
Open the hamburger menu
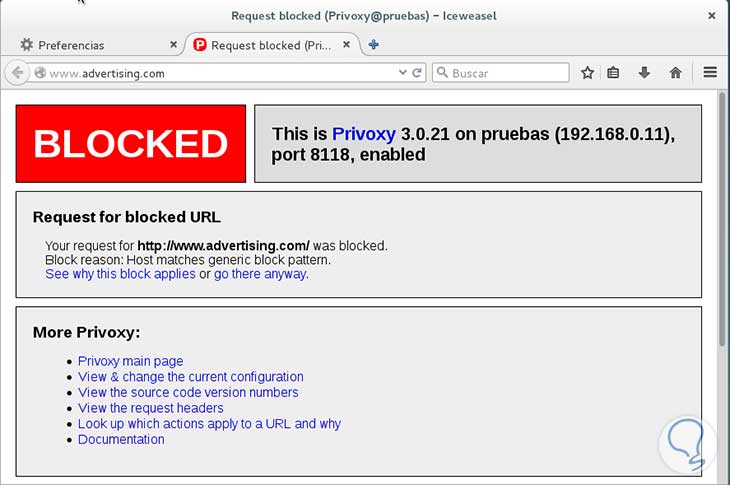711,73
